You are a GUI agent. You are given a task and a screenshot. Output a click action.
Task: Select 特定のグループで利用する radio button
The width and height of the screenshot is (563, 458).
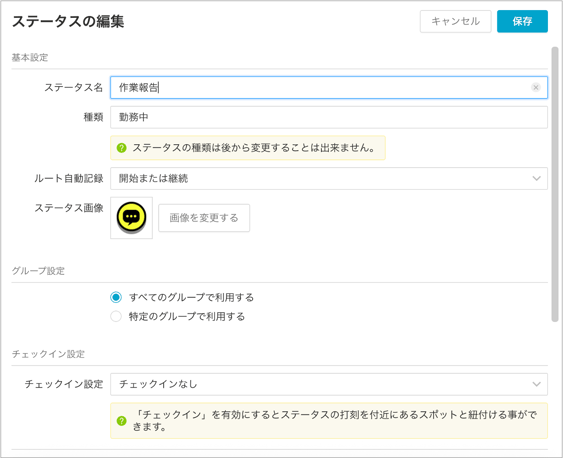click(116, 316)
